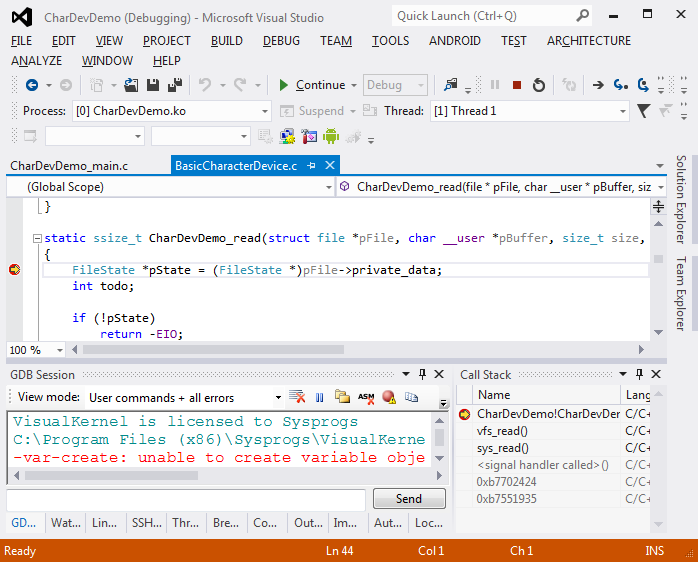Click the Open File icon in toolbar
This screenshot has height=562, width=698.
[x=131, y=85]
